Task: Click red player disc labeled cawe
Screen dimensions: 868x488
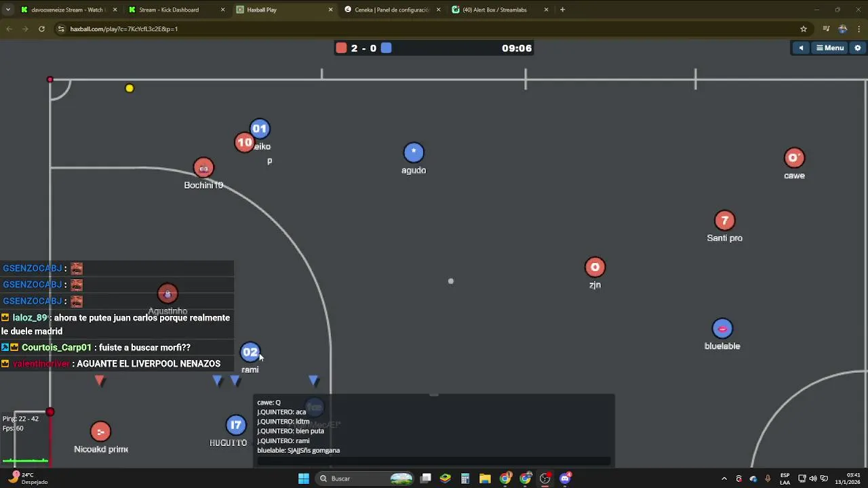Action: coord(794,158)
